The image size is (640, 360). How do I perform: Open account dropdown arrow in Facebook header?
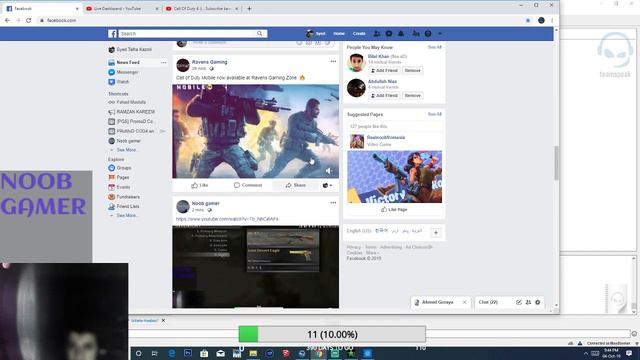[440, 33]
